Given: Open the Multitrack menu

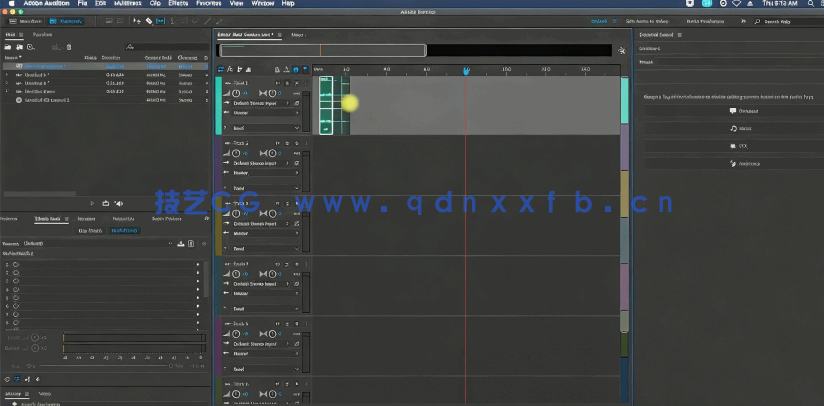Looking at the screenshot, I should [127, 4].
